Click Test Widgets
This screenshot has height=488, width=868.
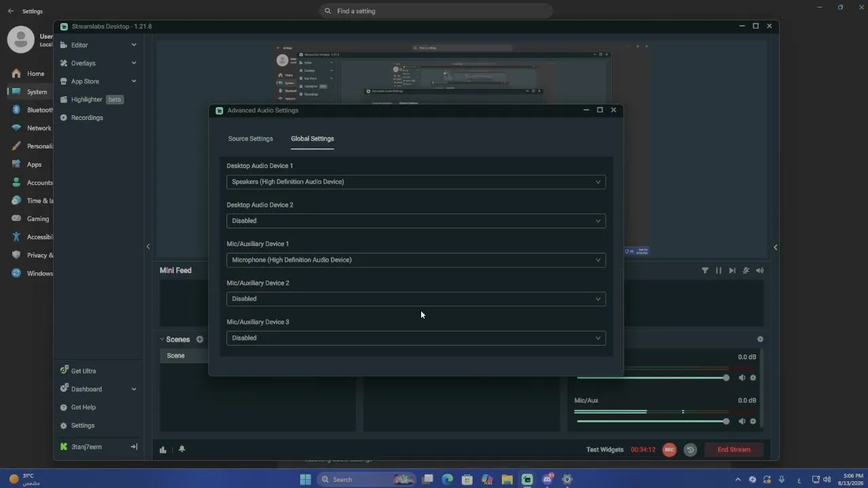[x=605, y=449]
